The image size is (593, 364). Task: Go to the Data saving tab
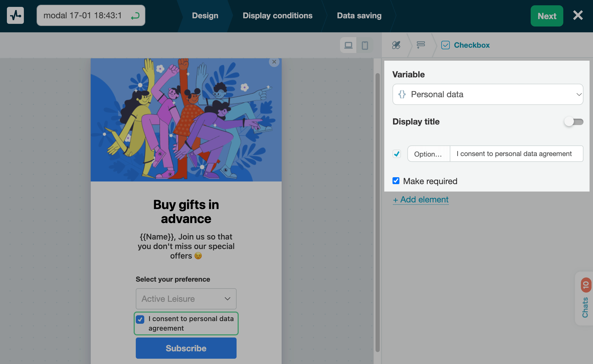point(359,16)
